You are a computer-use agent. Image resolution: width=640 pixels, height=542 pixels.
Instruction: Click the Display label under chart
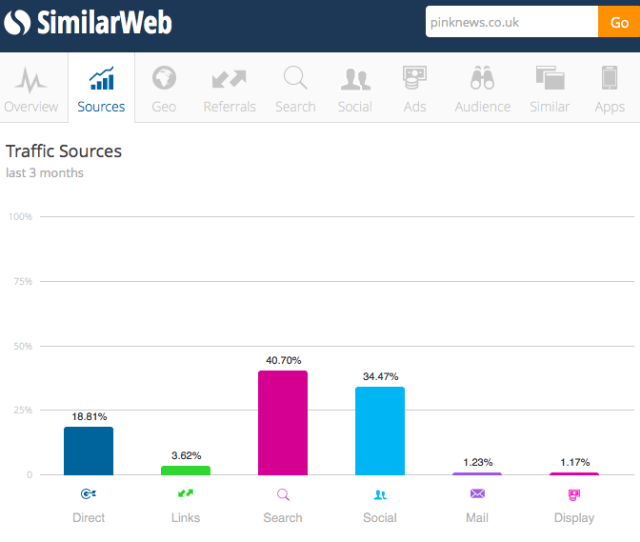(574, 518)
